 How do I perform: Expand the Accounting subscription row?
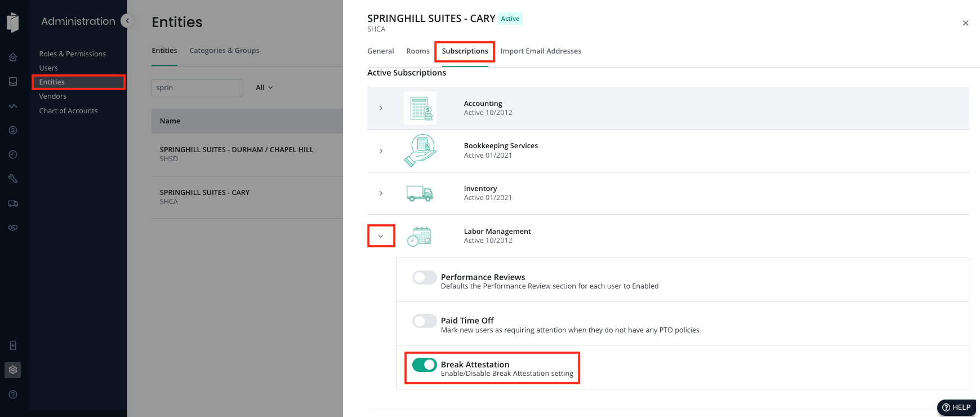(x=381, y=108)
